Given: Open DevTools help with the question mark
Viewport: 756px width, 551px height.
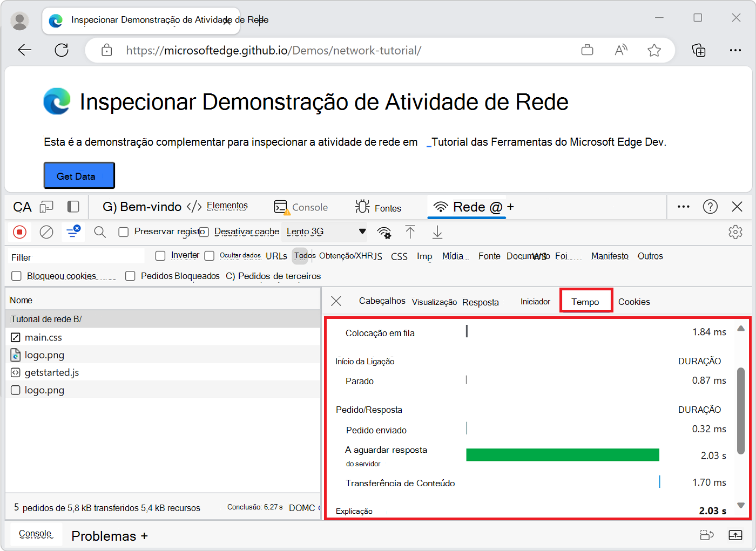Looking at the screenshot, I should point(710,207).
